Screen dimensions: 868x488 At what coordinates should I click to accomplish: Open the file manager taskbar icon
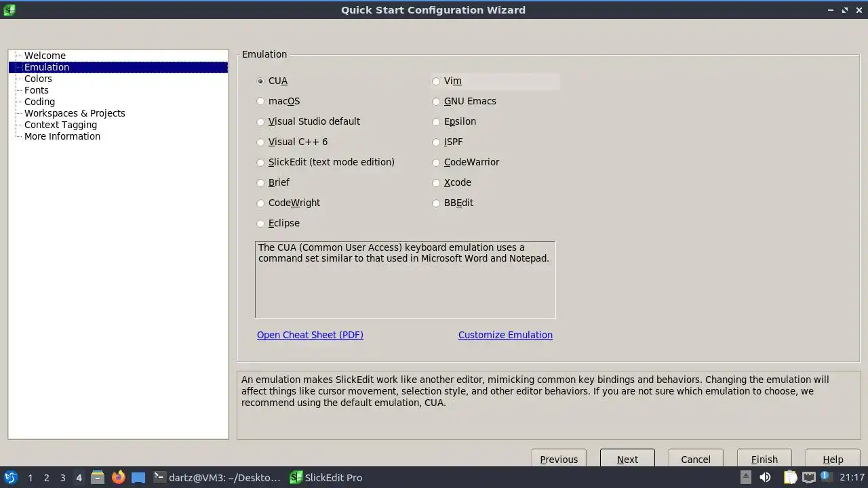tap(98, 477)
